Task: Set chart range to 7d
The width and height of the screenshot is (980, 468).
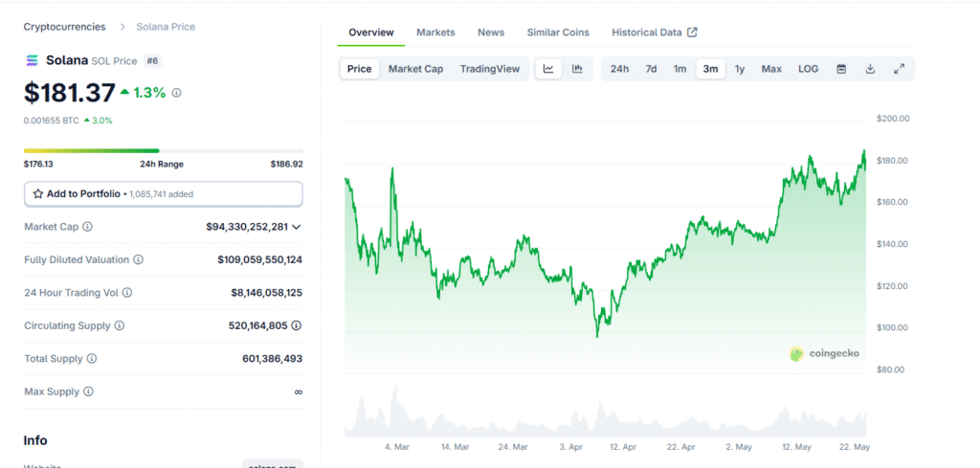Action: 651,69
